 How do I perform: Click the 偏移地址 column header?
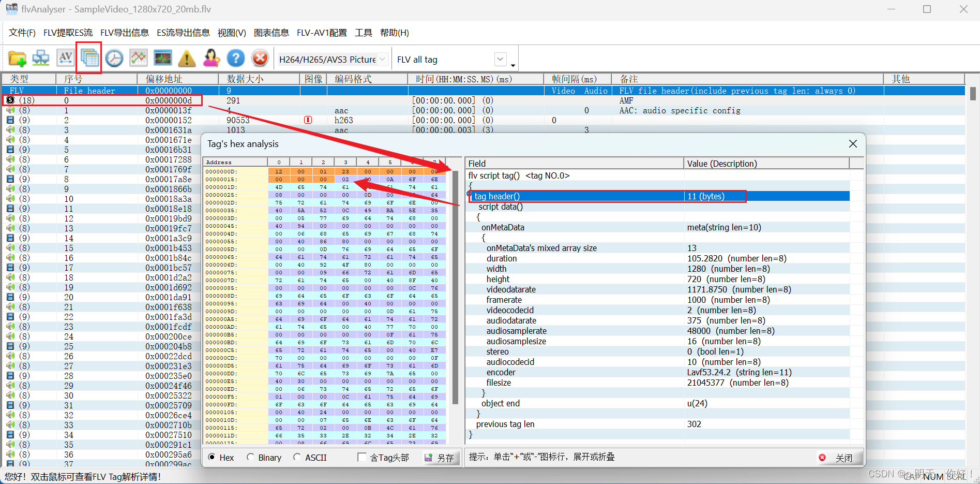(x=178, y=79)
